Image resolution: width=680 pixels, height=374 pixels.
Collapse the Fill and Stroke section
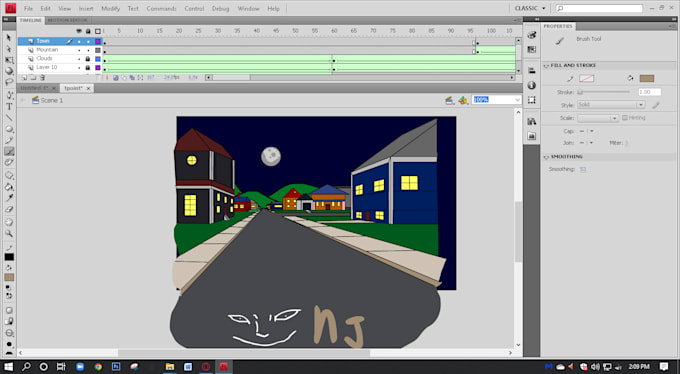pos(546,66)
